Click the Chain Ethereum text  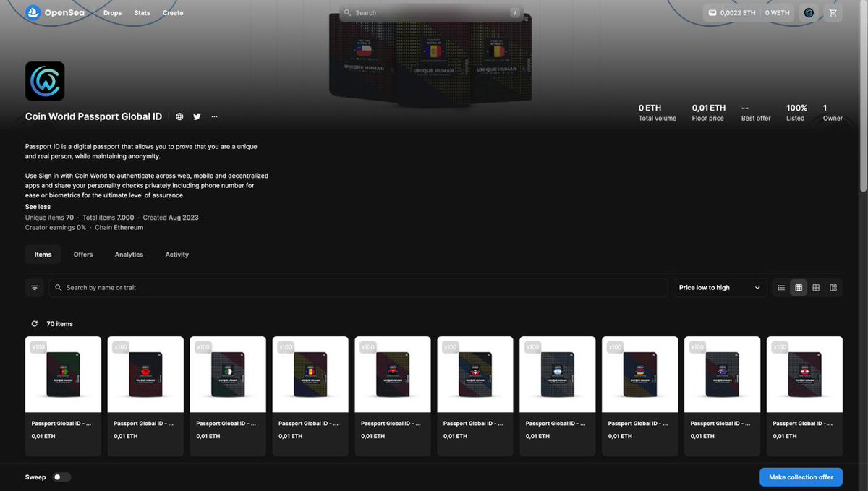point(119,227)
